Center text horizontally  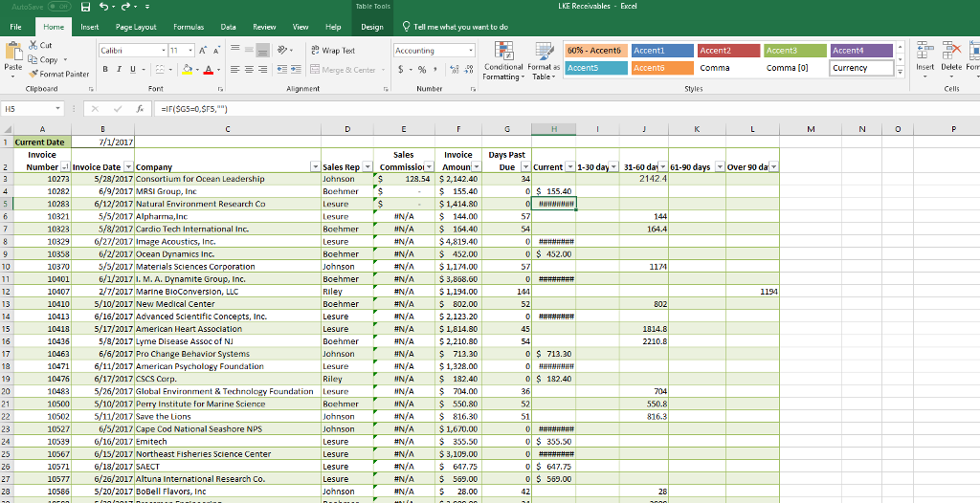(249, 70)
